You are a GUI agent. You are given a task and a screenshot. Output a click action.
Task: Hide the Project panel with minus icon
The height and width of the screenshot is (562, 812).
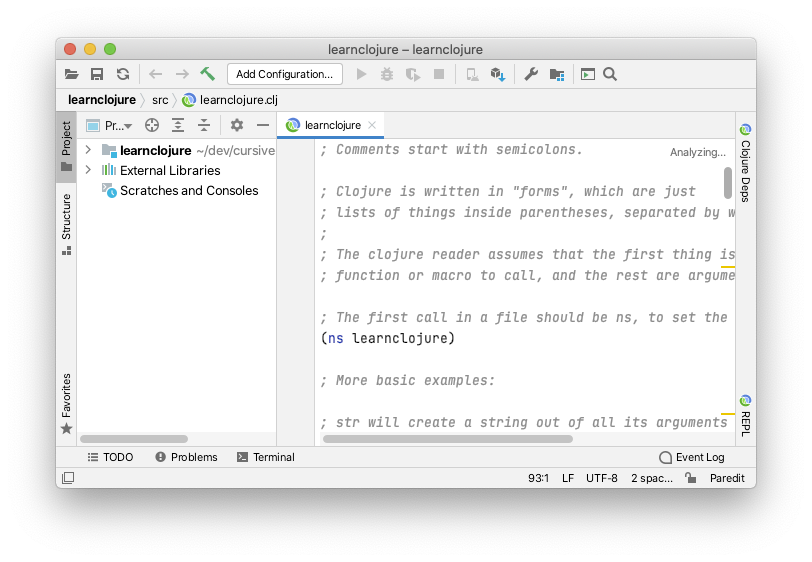click(x=263, y=125)
